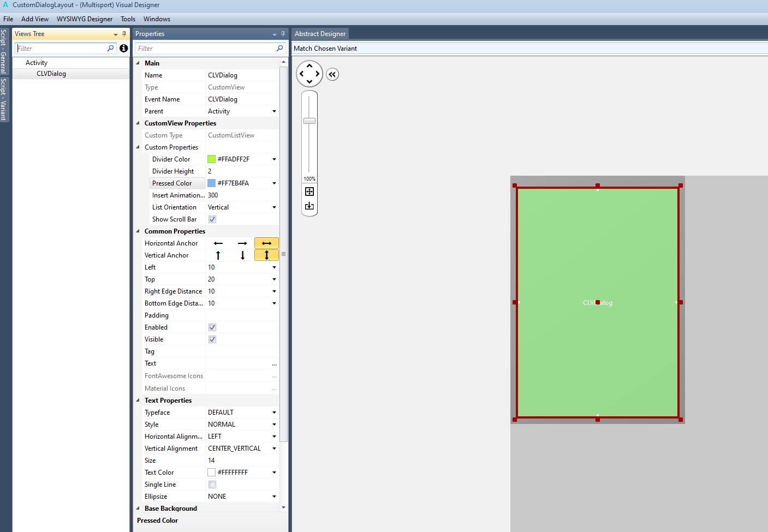The image size is (768, 532).
Task: Toggle the Visible checkbox
Action: [212, 339]
